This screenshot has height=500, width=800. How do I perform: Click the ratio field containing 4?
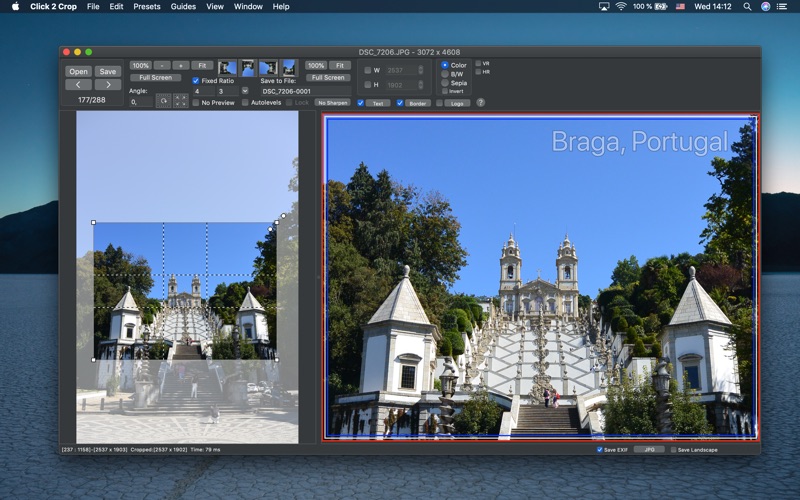tap(204, 91)
